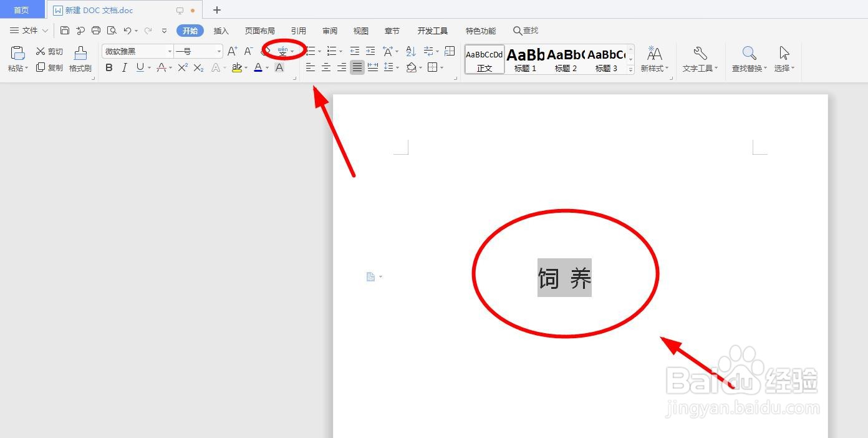
Task: Add a new document tab with plus
Action: [217, 10]
